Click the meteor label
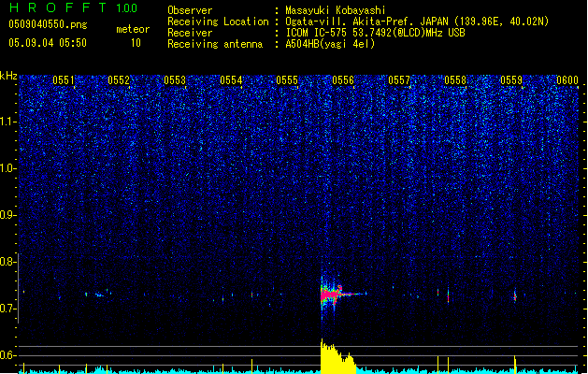Image resolution: width=588 pixels, height=374 pixels. [133, 29]
